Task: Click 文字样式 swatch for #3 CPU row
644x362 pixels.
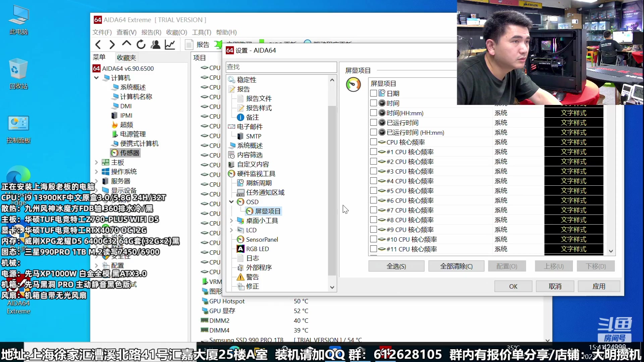Action: click(x=574, y=171)
